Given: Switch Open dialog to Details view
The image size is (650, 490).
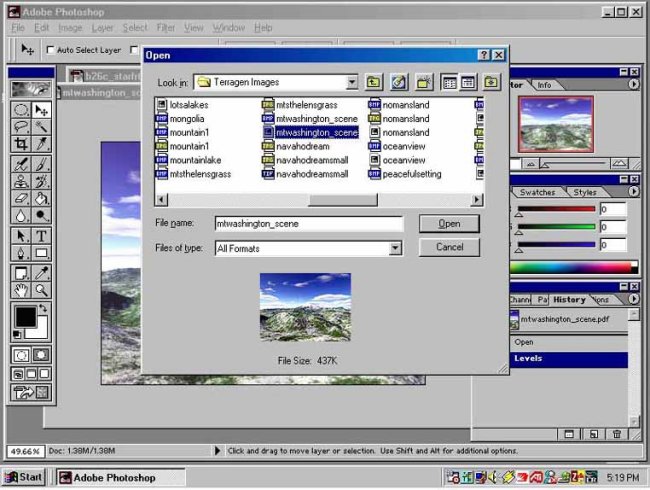Looking at the screenshot, I should point(468,82).
